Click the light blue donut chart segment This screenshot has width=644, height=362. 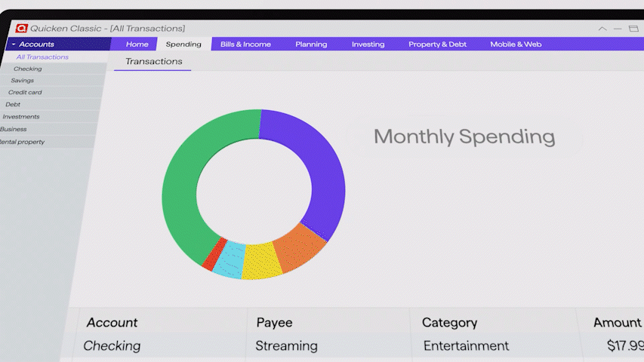tap(231, 259)
